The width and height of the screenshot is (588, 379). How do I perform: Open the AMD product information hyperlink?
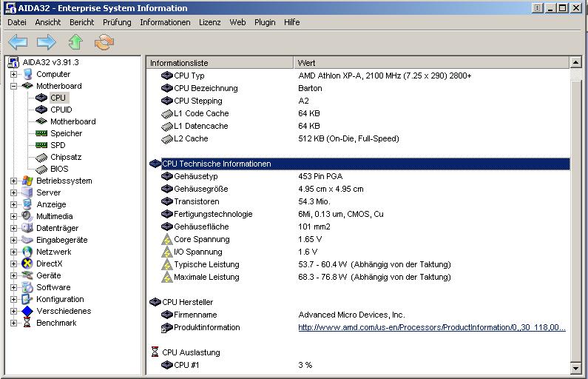coord(432,327)
